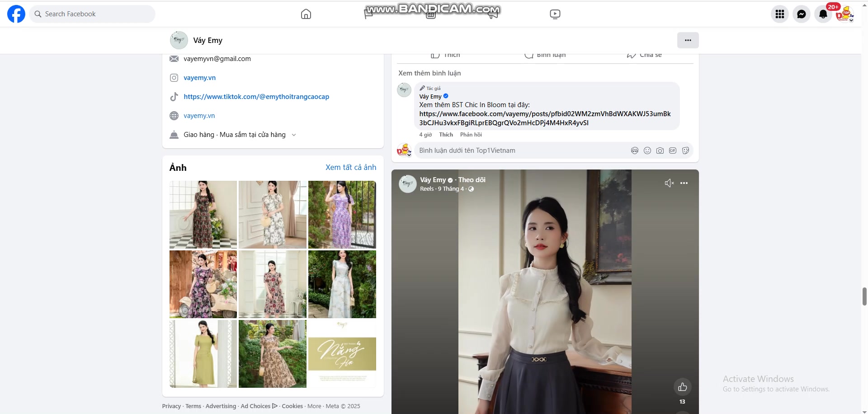Viewport: 868px width, 414px height.
Task: Like the reel with thumbs-up icon
Action: [x=682, y=387]
